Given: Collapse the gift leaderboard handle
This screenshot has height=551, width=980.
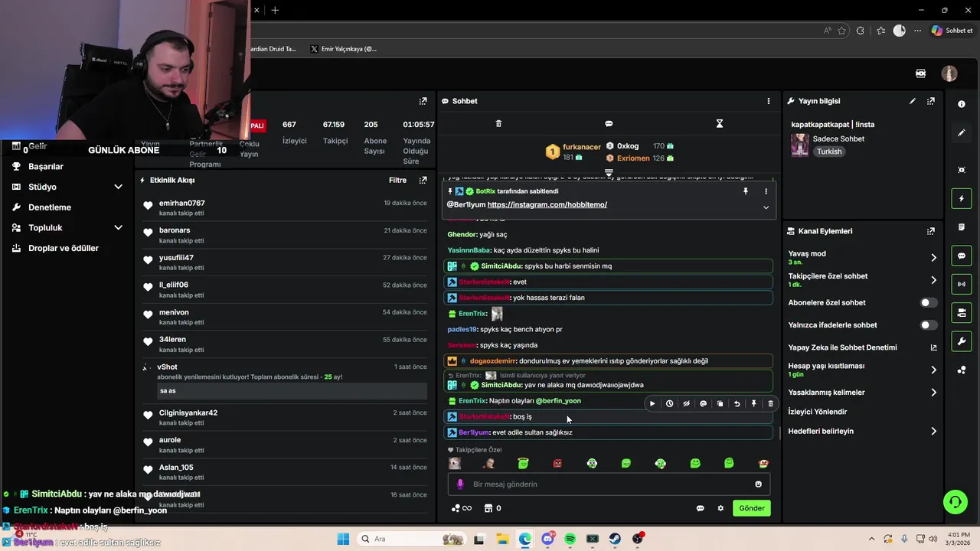Looking at the screenshot, I should pos(609,173).
